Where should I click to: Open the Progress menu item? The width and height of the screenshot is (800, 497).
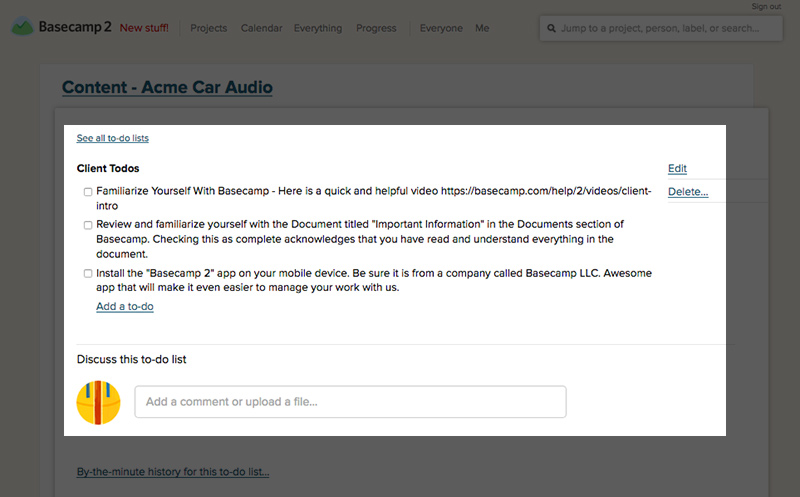click(376, 28)
